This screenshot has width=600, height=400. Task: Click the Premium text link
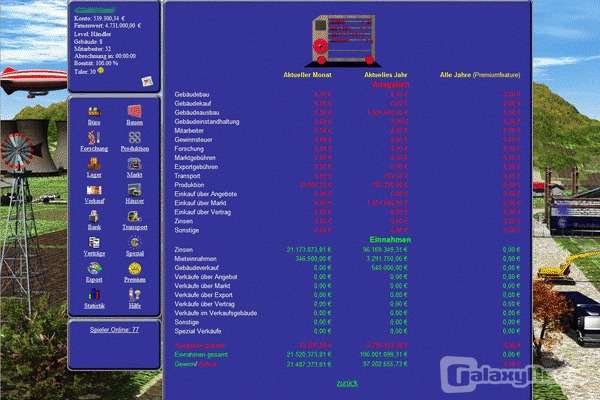(x=135, y=280)
